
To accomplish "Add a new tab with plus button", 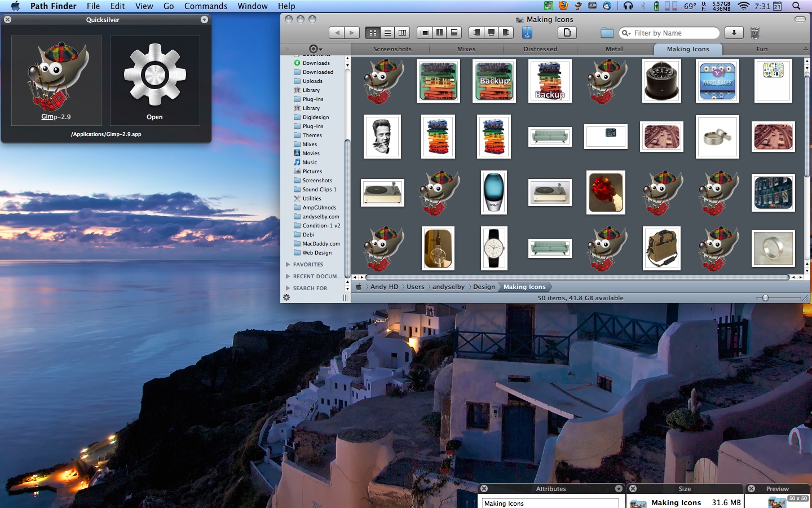I will [x=805, y=49].
